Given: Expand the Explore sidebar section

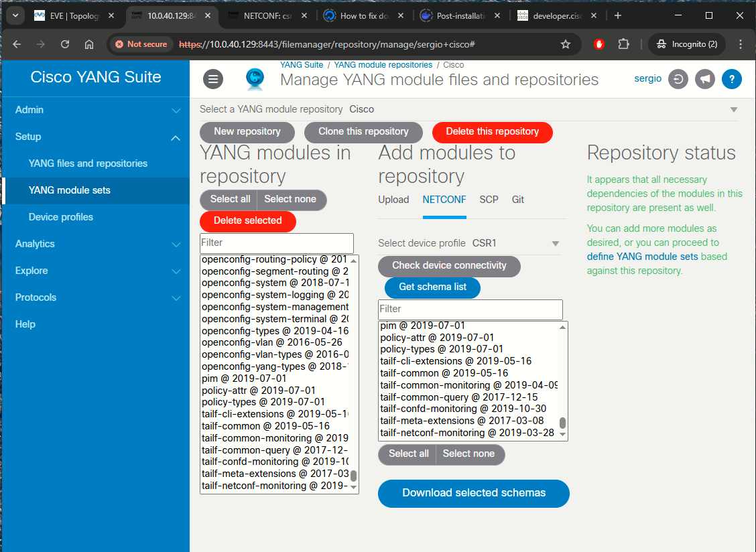Looking at the screenshot, I should (x=95, y=271).
